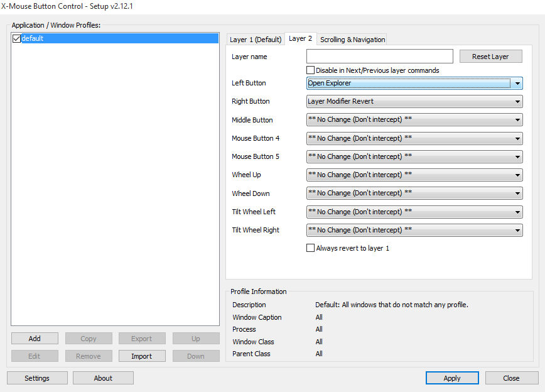The image size is (545, 392).
Task: Click the Tilt Wheel Right label
Action: coord(256,230)
